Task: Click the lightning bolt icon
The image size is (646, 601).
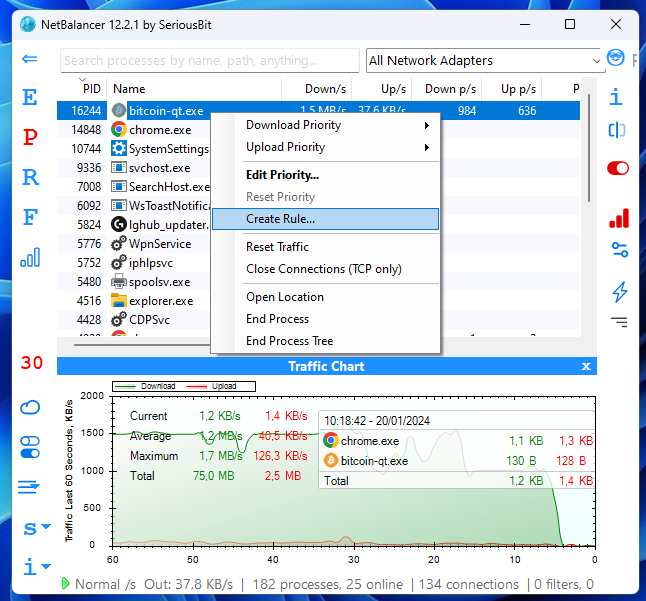Action: pyautogui.click(x=620, y=292)
